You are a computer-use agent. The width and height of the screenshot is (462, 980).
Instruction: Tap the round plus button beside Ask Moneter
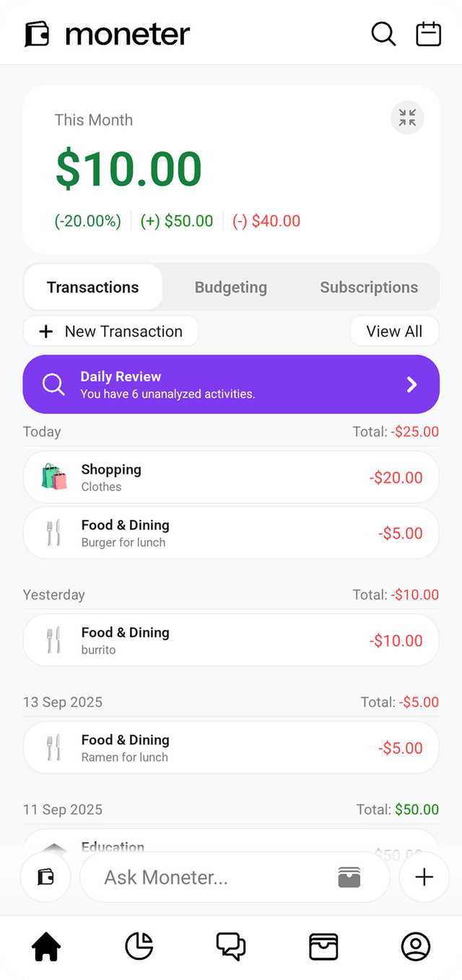tap(424, 877)
